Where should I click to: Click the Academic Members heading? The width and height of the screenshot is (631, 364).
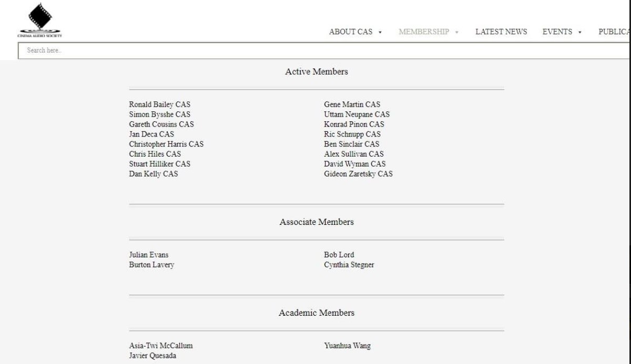point(317,313)
